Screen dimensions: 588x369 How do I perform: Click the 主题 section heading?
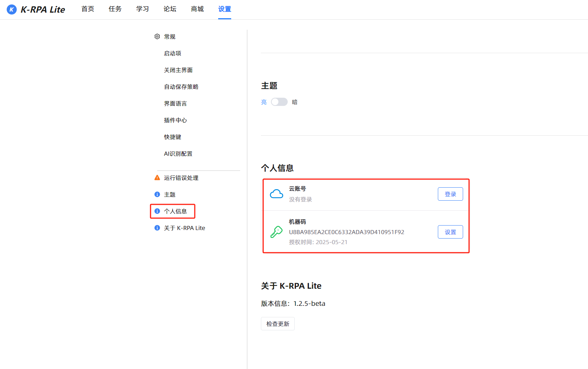coord(269,85)
